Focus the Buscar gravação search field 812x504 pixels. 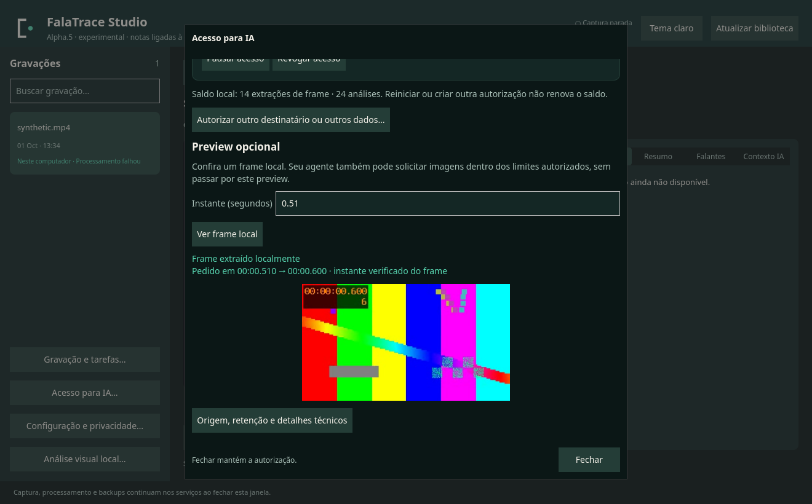(x=85, y=91)
